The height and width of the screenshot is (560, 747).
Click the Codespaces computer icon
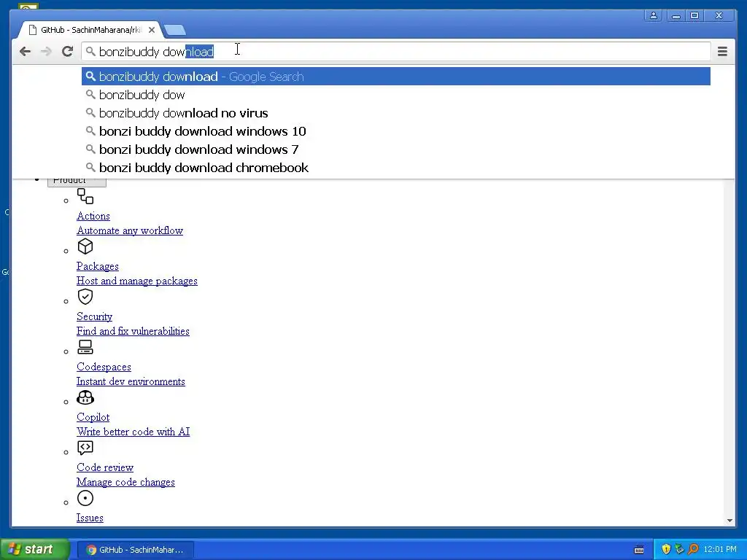(x=85, y=347)
